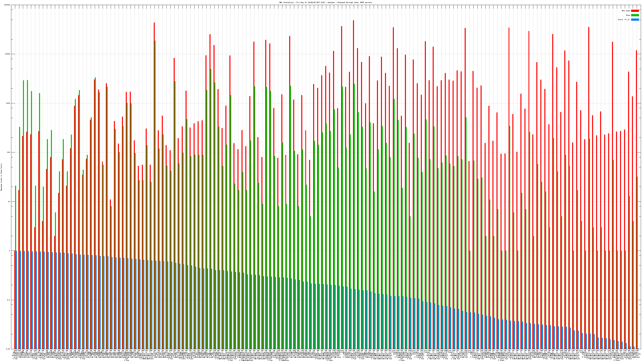This screenshot has width=644, height=362.
Task: Select the 'Score (0..1)' legend label
Action: (x=624, y=20)
